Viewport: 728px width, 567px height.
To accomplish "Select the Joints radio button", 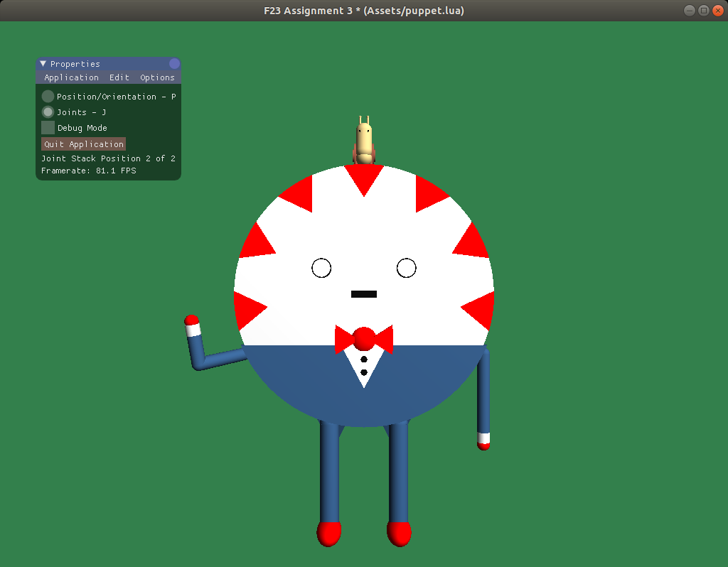I will coord(48,112).
